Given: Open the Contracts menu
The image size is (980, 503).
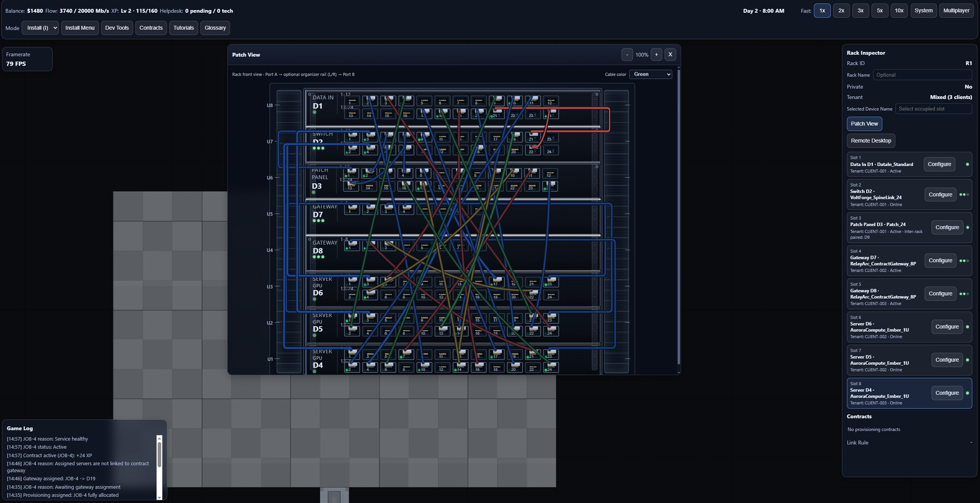Looking at the screenshot, I should pyautogui.click(x=151, y=28).
